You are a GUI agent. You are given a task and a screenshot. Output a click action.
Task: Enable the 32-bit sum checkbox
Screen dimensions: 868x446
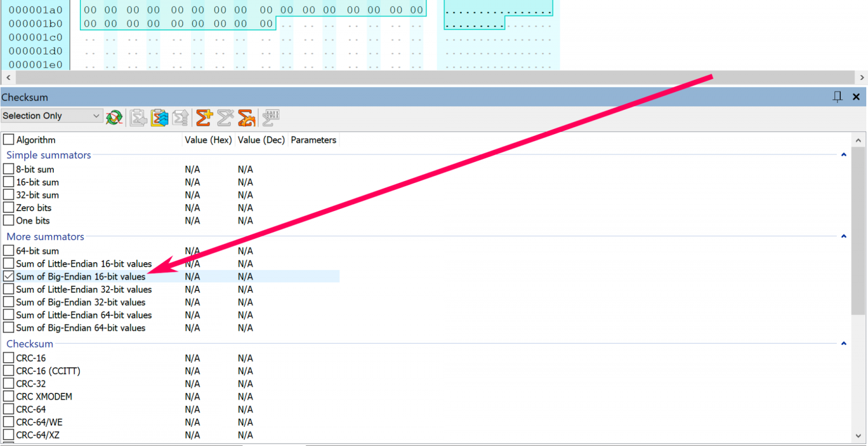pyautogui.click(x=9, y=195)
